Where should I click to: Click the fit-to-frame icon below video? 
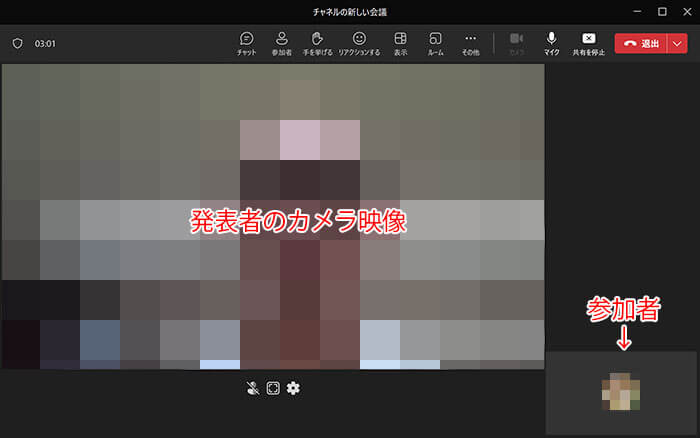pyautogui.click(x=273, y=388)
